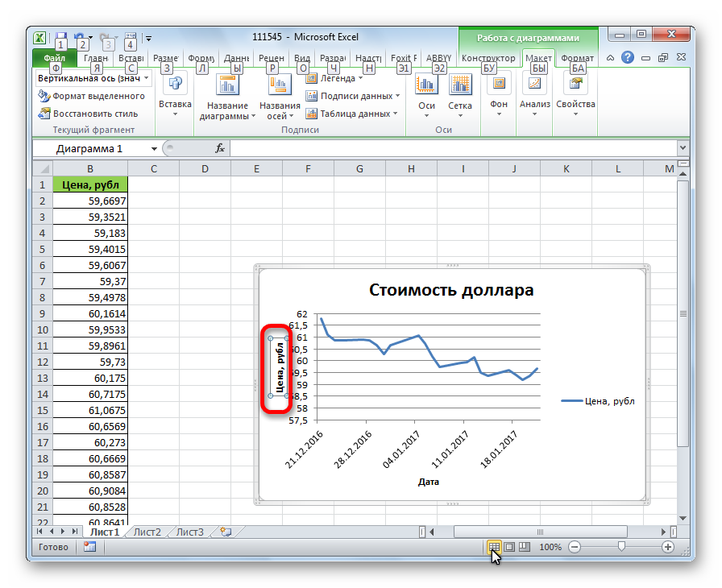Switch to Page Break Preview view
722x588 pixels.
(524, 547)
